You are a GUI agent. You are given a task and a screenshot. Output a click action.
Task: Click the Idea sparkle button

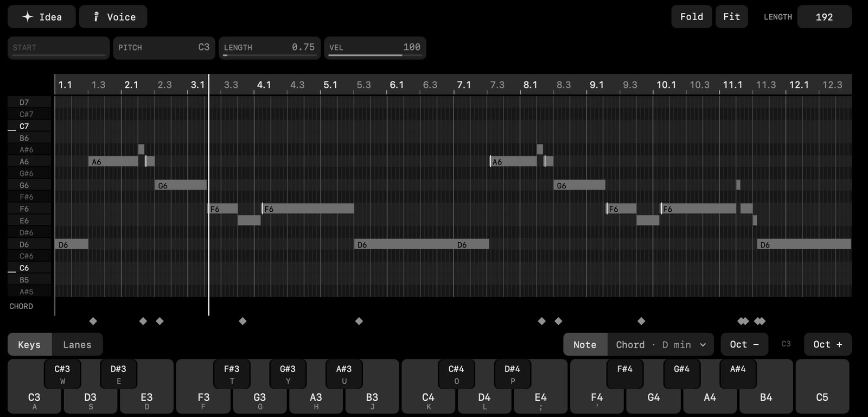42,17
